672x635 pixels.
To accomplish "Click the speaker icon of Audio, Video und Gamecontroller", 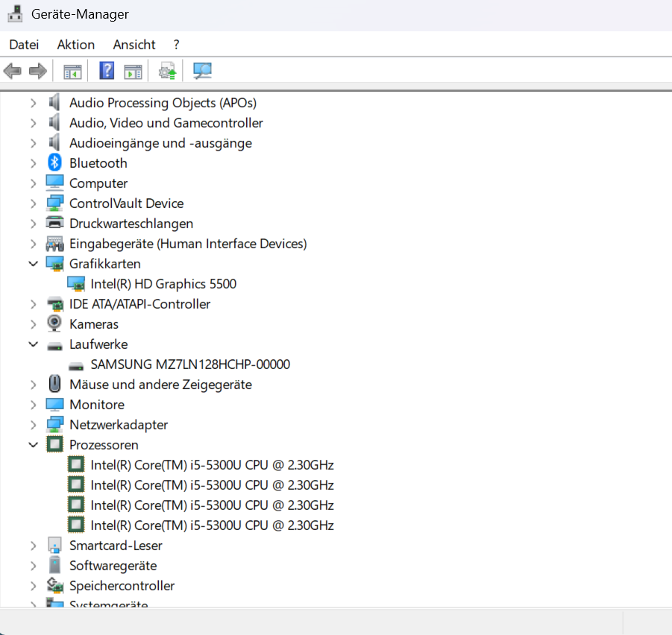I will 54,123.
